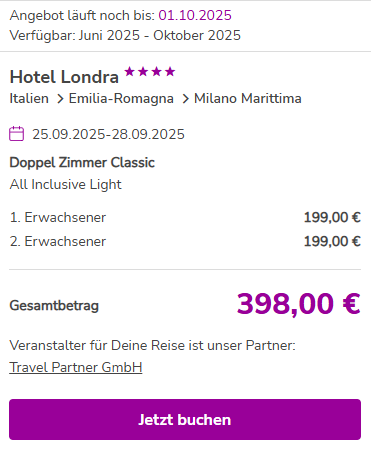Click the Jetzt buchen button
Screen dimensions: 371x465
click(185, 419)
